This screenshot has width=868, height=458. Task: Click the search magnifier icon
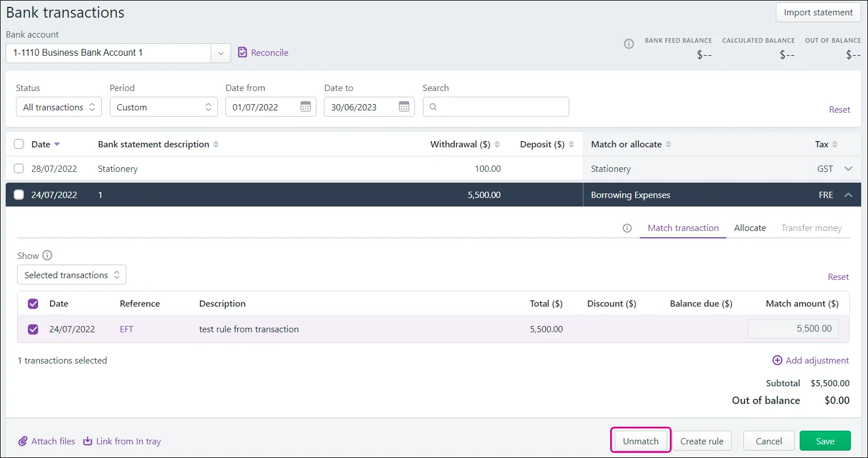[433, 107]
